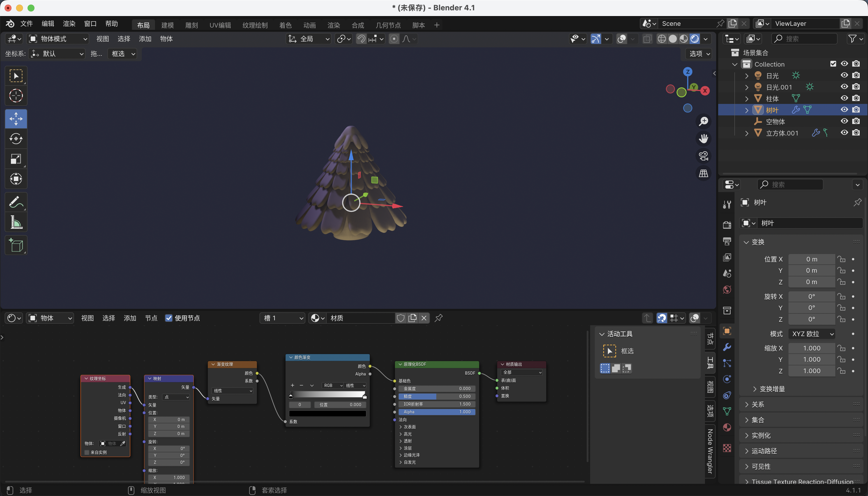Click the 糙度 slider in Principled BSDF
Screen dimensions: 868x496
click(x=437, y=396)
